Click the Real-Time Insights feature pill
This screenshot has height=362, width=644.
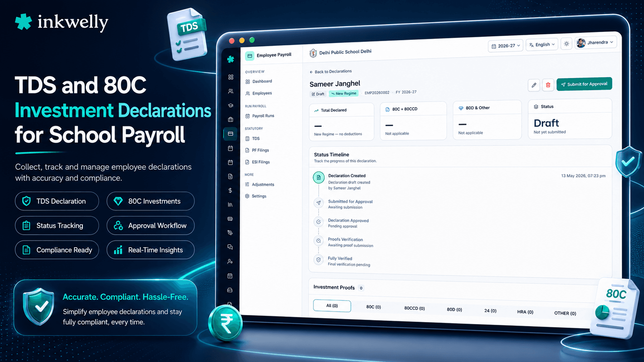[x=151, y=250]
